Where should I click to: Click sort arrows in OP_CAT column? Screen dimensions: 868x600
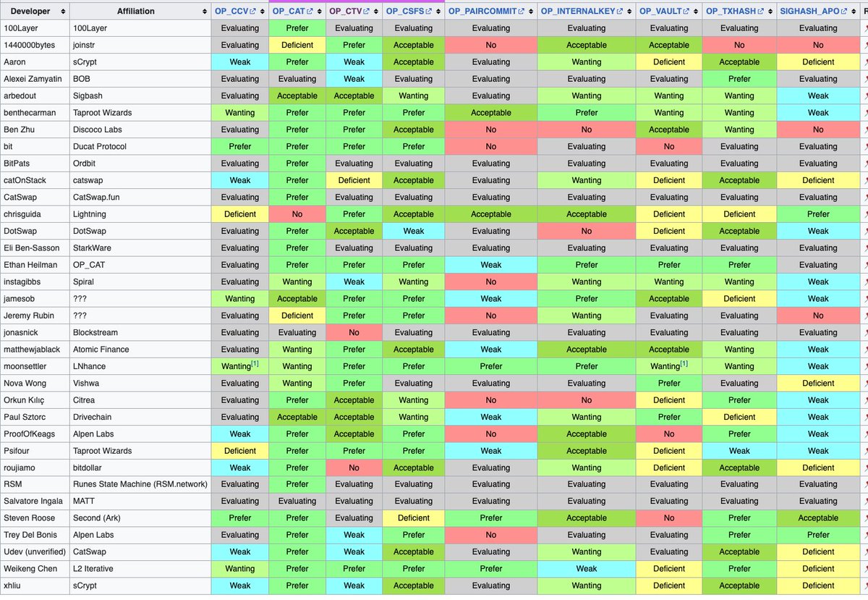(x=320, y=12)
